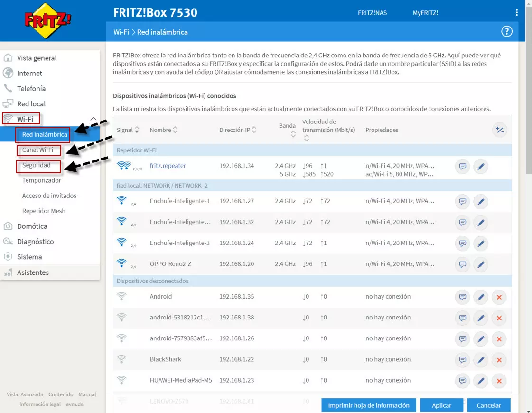
Task: Edit the BlackShark device entry
Action: (481, 360)
